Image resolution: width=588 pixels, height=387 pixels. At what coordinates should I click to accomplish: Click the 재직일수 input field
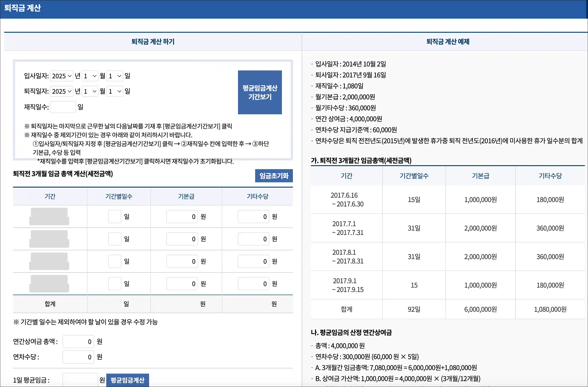[63, 107]
